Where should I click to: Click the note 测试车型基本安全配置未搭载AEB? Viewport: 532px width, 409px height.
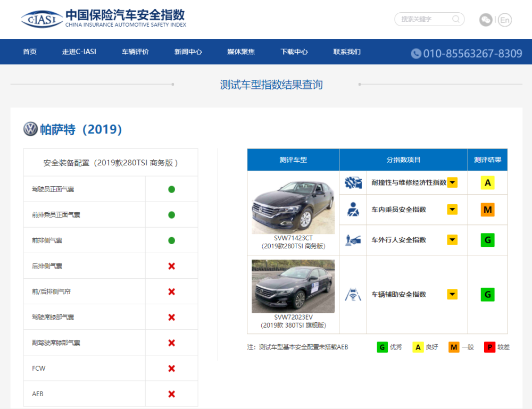coord(297,347)
